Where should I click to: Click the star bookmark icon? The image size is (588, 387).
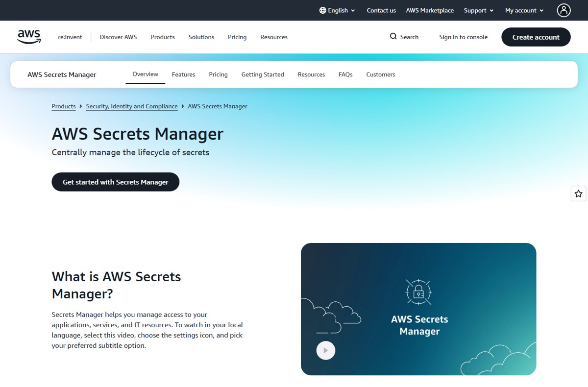579,193
